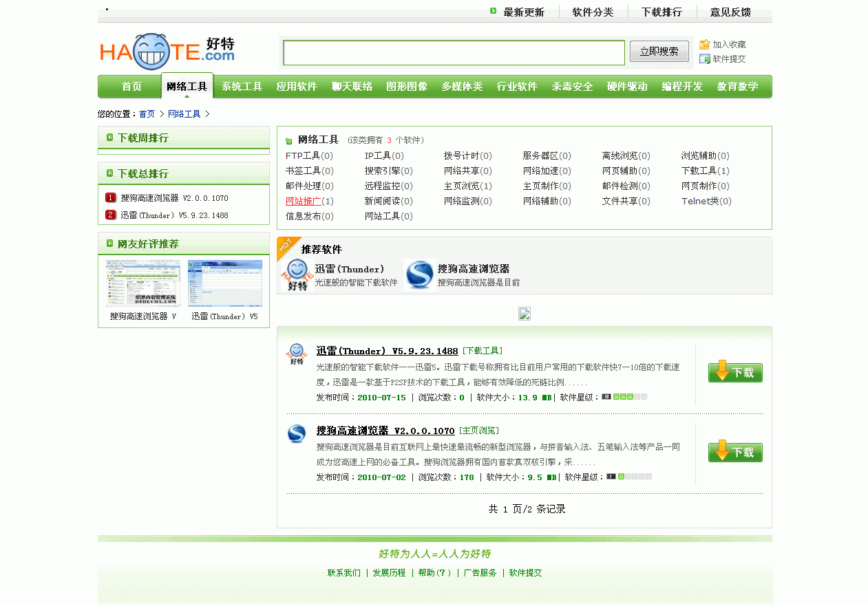The image size is (868, 606).
Task: Click the green arrow icon beside 最新更新
Action: click(x=493, y=11)
